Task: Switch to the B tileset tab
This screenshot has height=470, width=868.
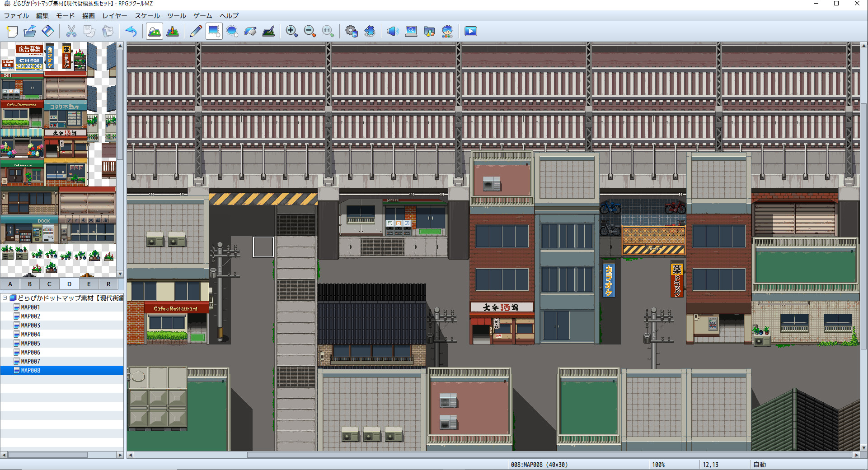Action: click(x=29, y=284)
